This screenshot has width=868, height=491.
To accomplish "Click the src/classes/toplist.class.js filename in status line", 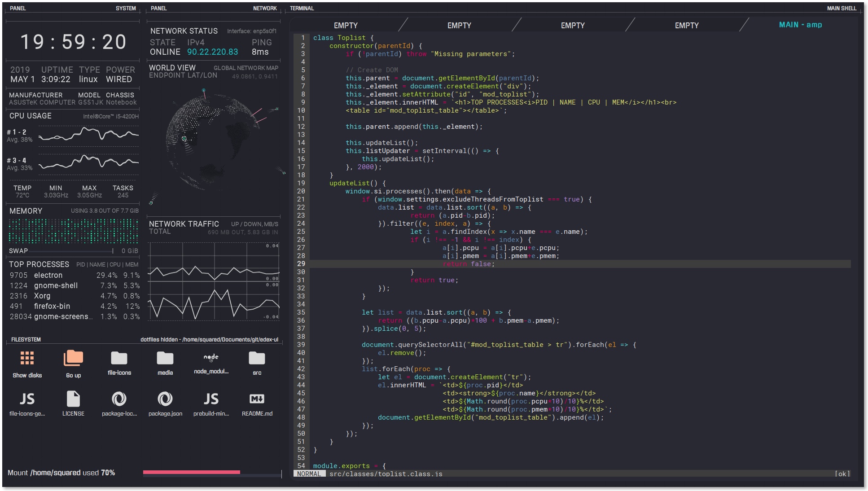I will pyautogui.click(x=386, y=474).
